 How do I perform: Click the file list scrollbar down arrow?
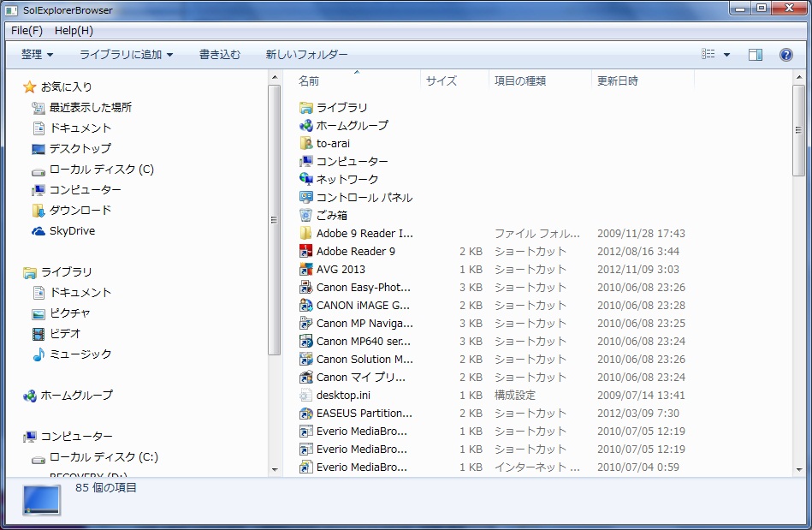(799, 469)
